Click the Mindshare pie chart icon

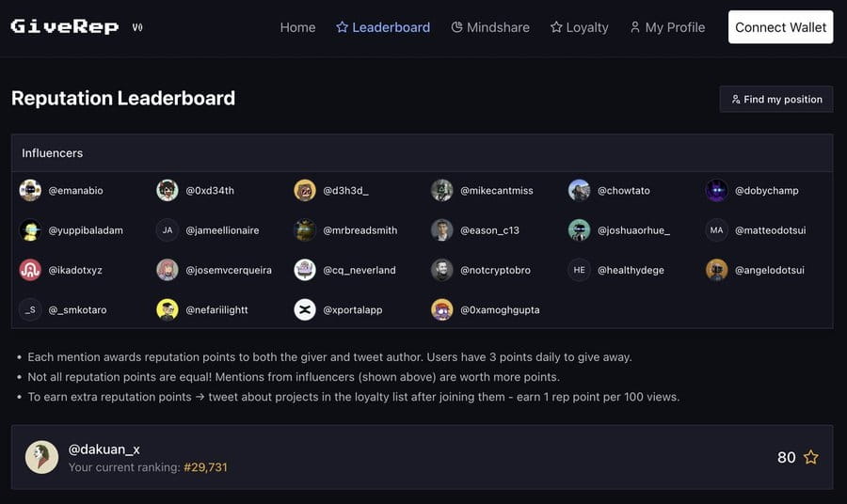(x=457, y=27)
